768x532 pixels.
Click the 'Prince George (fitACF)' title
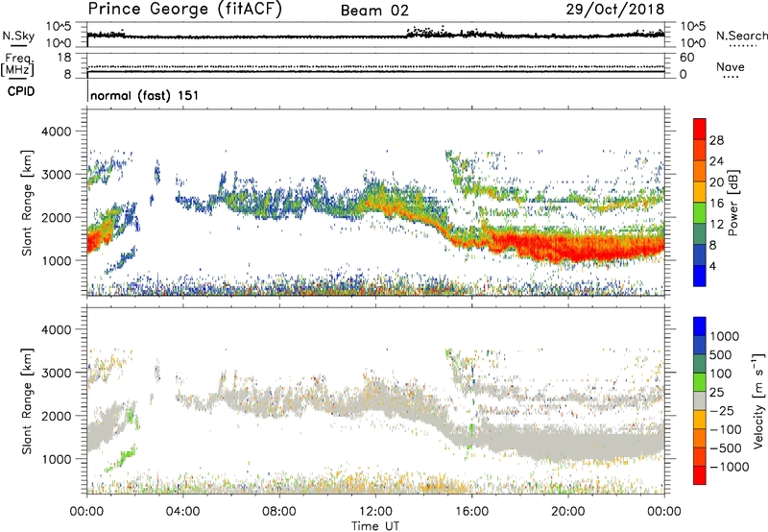pos(184,9)
